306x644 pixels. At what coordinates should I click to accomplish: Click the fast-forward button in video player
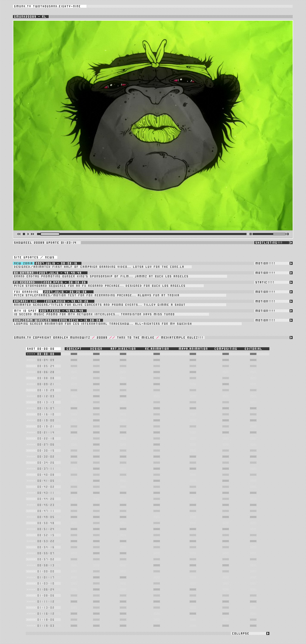(x=32, y=234)
